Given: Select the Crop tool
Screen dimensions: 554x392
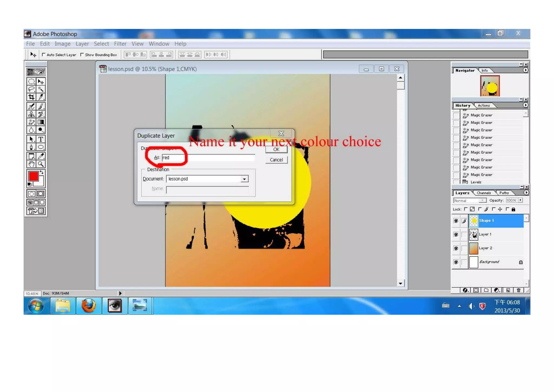Looking at the screenshot, I should pos(31,97).
